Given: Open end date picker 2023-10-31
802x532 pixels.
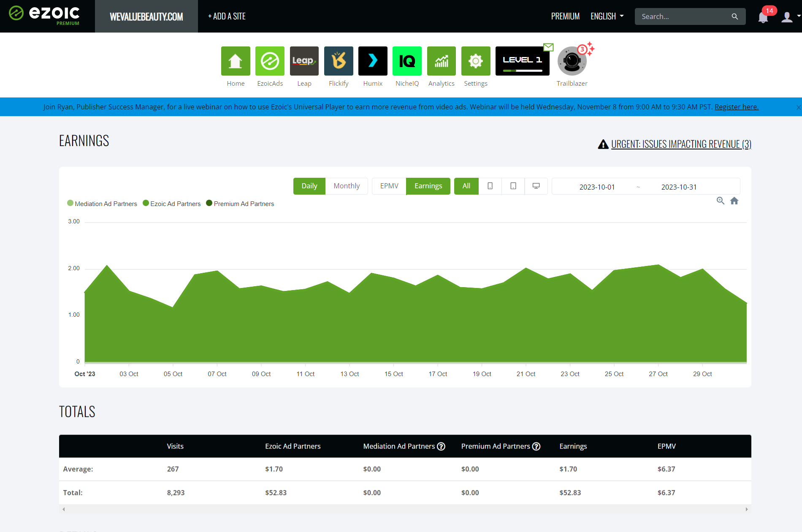Looking at the screenshot, I should point(679,187).
